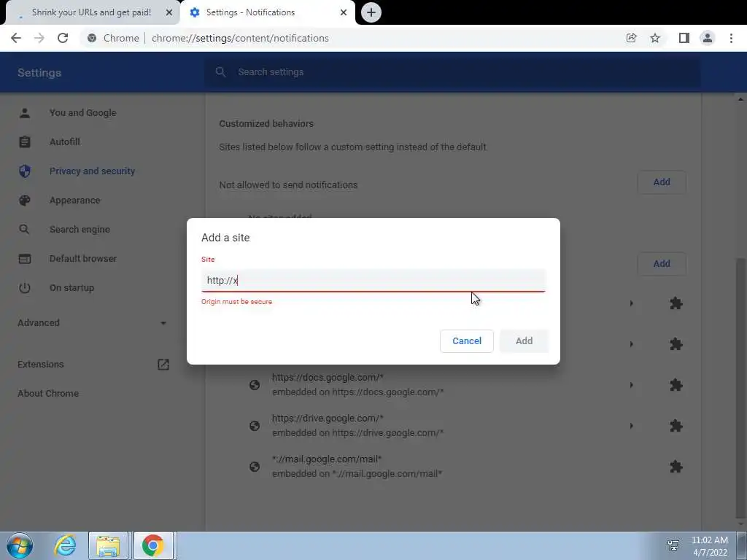Expand the Advanced section
Screen dimensions: 747x560
pyautogui.click(x=92, y=323)
